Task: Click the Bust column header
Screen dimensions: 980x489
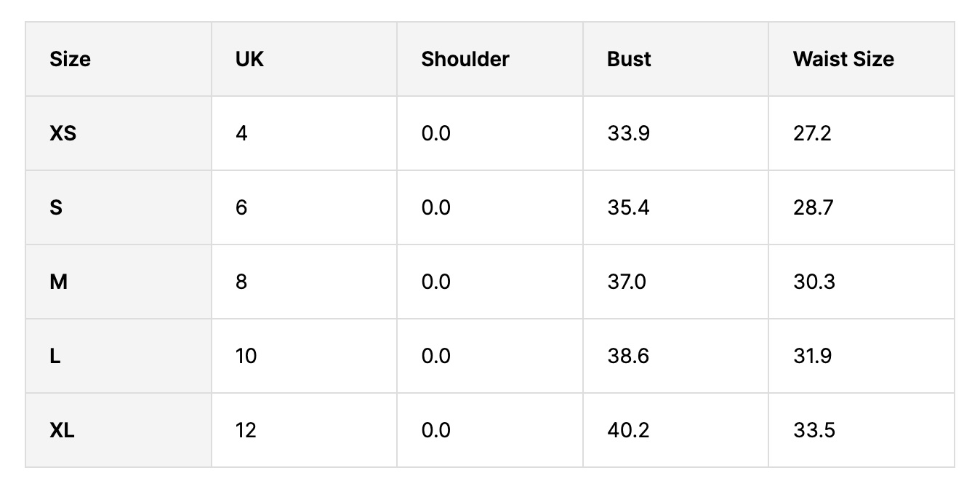Action: 629,59
